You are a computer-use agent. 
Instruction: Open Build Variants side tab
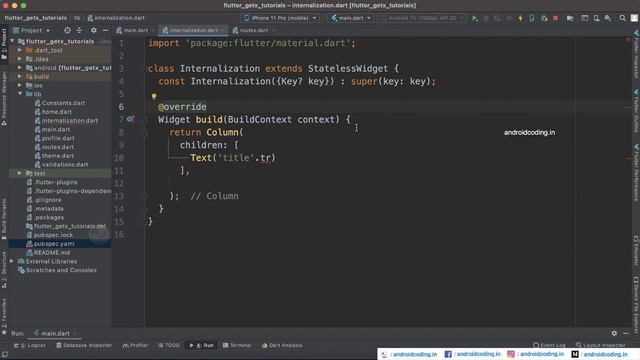pos(4,219)
